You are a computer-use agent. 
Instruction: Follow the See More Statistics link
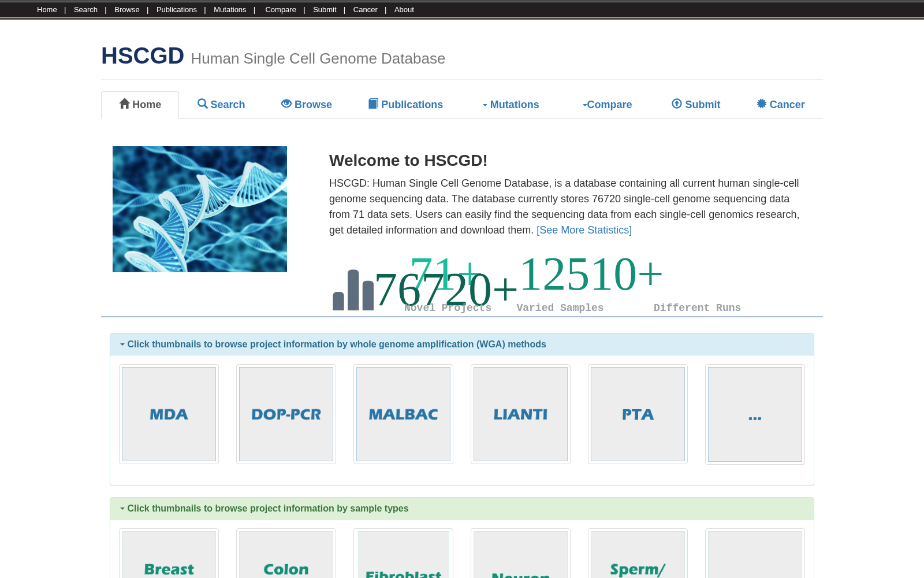tap(584, 230)
